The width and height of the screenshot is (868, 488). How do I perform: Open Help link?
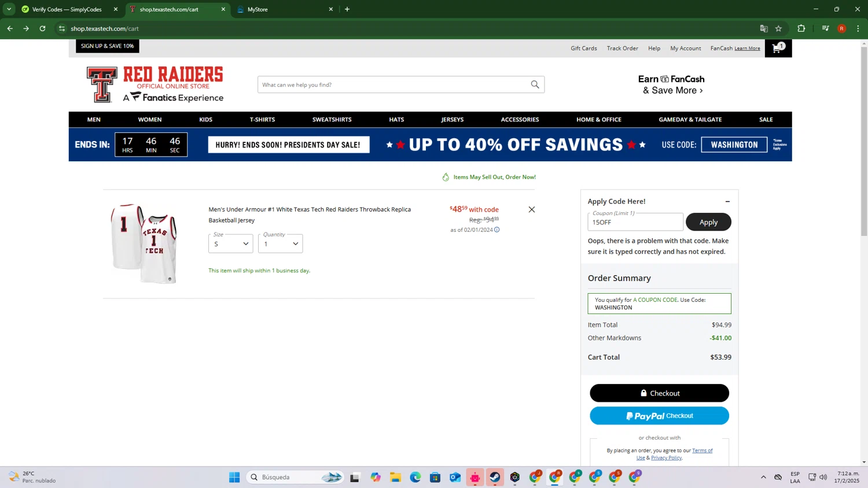(x=654, y=49)
